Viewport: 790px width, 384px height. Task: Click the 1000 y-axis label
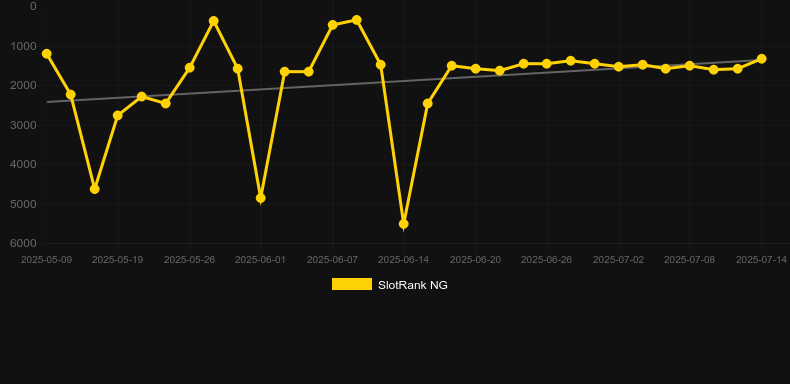(x=24, y=46)
